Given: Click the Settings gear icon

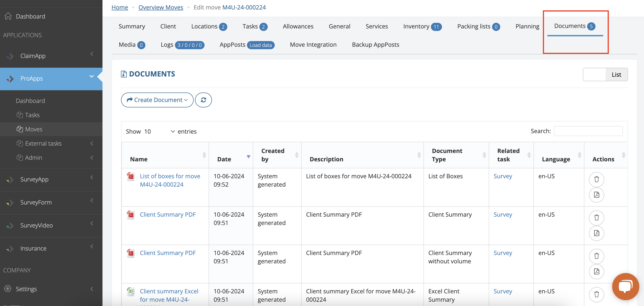Looking at the screenshot, I should click(8, 289).
